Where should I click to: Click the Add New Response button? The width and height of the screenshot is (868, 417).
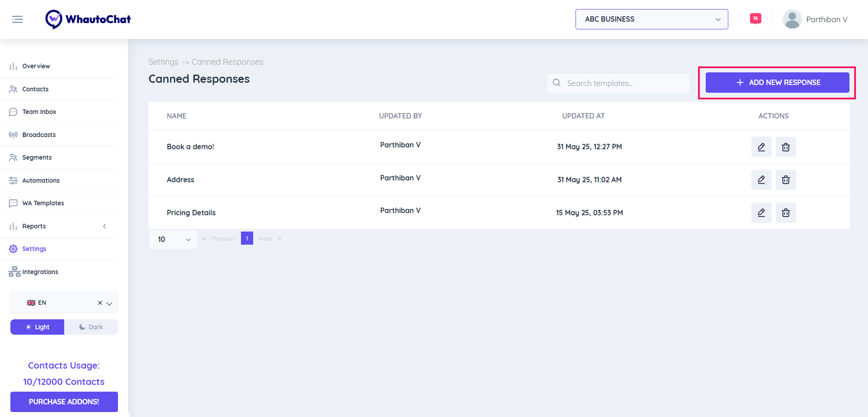(x=777, y=83)
